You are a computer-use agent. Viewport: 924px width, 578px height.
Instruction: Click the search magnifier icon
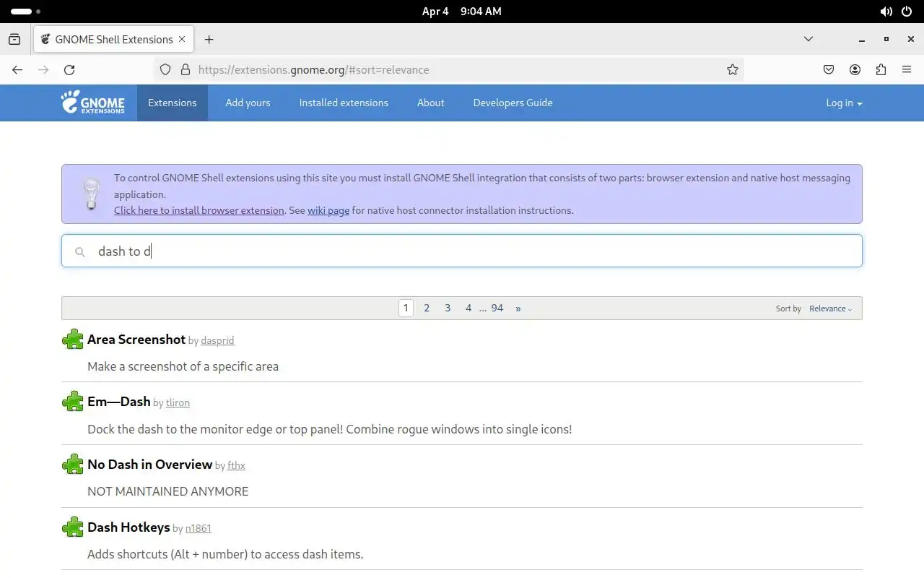click(80, 251)
